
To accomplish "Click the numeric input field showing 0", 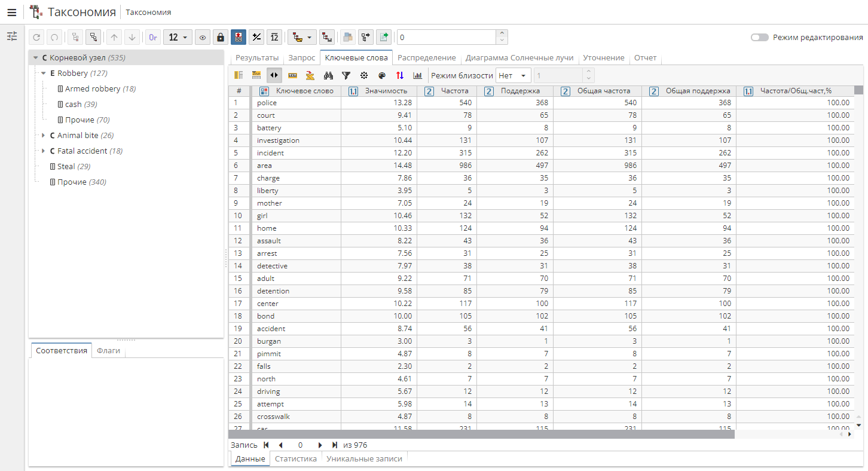I will tap(447, 37).
